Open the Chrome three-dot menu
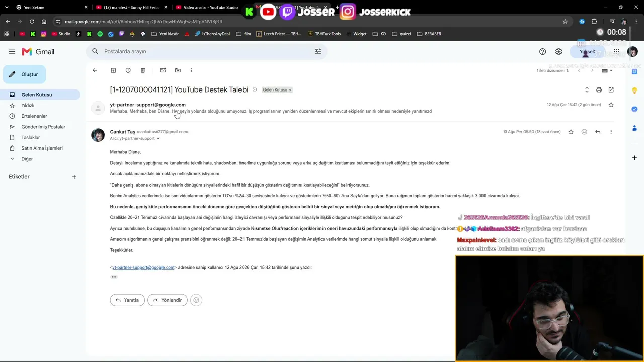This screenshot has height=362, width=644. [x=636, y=22]
